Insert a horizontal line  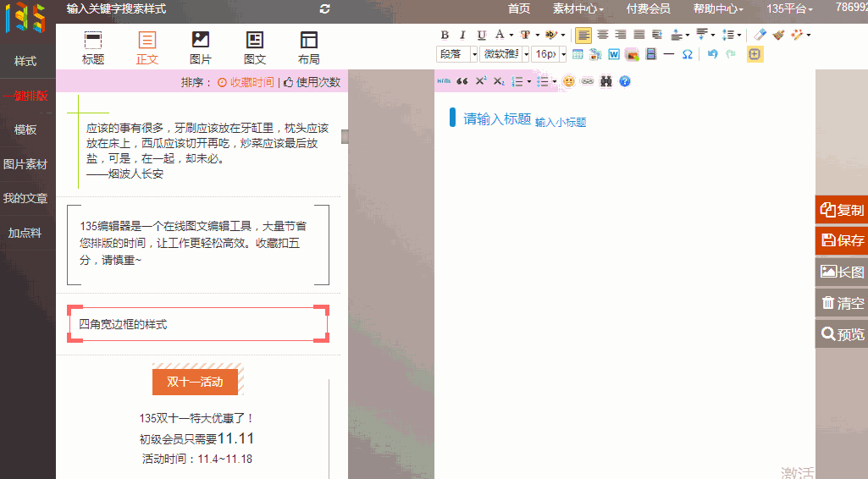(x=669, y=54)
